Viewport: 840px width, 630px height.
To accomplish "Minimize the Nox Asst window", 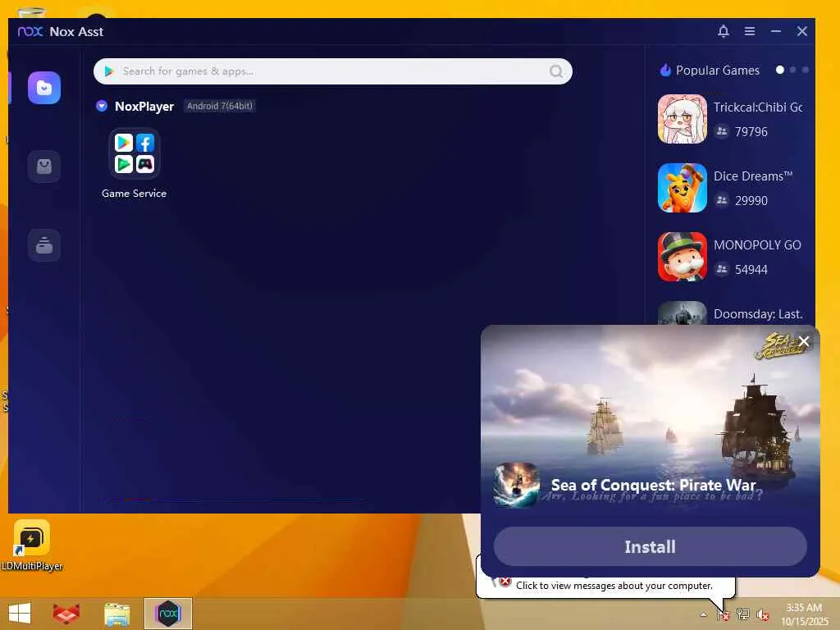I will pos(776,31).
